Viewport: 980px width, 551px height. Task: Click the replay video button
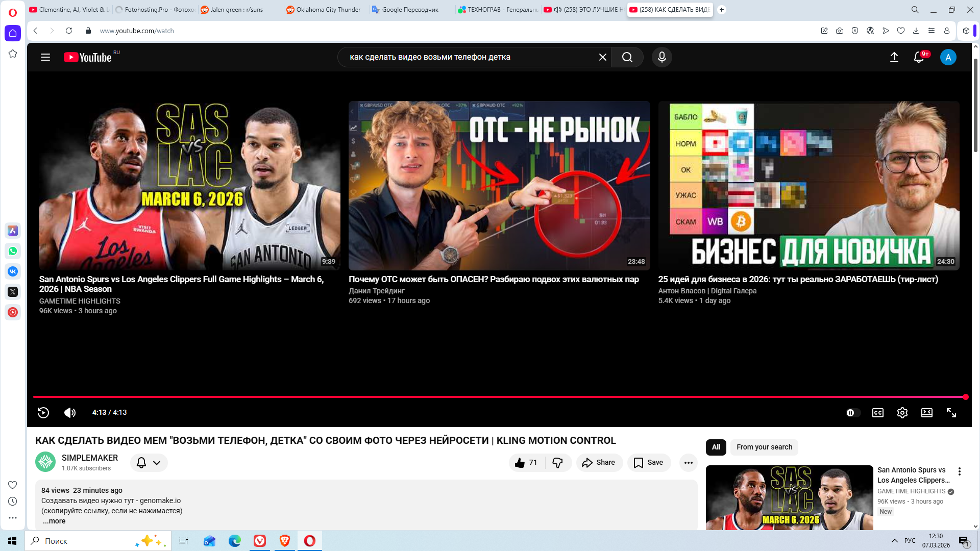click(x=43, y=413)
